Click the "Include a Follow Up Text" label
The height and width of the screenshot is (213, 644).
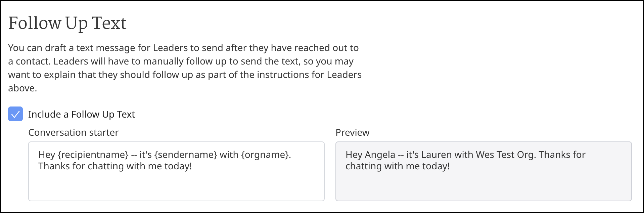(82, 114)
